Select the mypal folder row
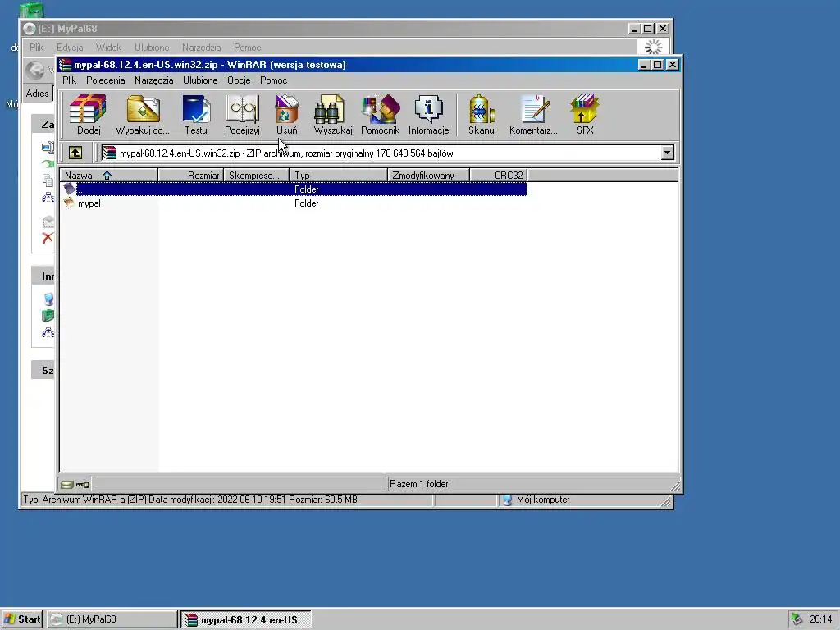The image size is (840, 630). pyautogui.click(x=294, y=203)
